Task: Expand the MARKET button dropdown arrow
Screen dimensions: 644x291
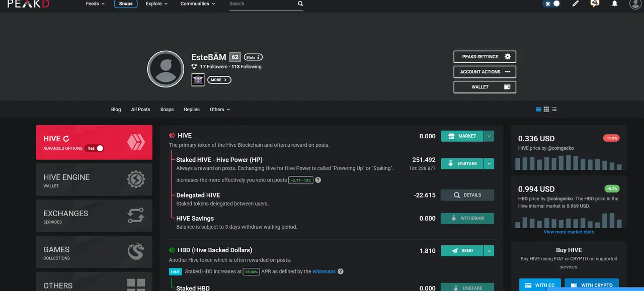Action: tap(489, 136)
